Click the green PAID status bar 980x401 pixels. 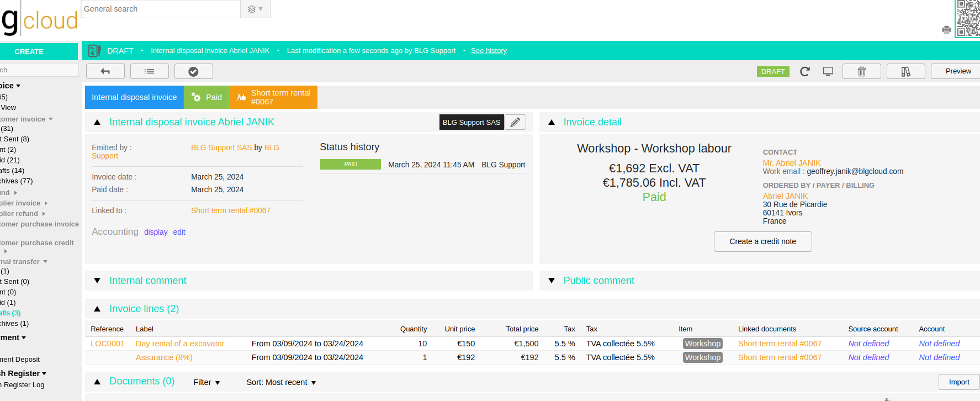(351, 165)
